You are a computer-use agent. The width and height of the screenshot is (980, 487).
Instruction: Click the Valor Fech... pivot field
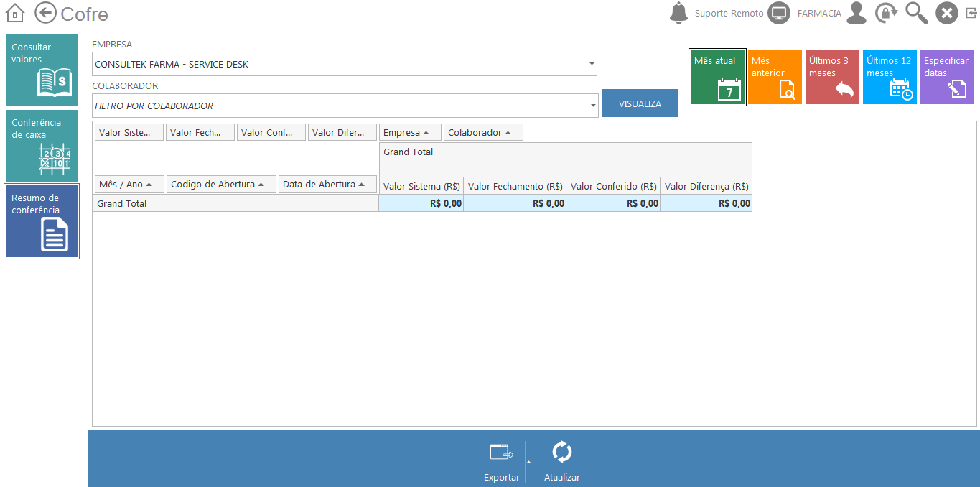coord(200,132)
